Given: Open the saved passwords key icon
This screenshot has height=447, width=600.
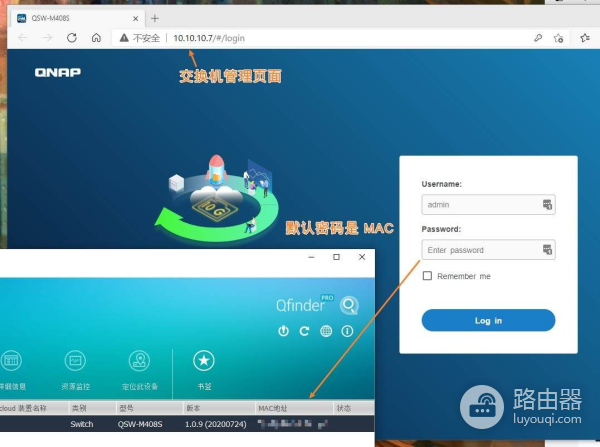Looking at the screenshot, I should [538, 38].
